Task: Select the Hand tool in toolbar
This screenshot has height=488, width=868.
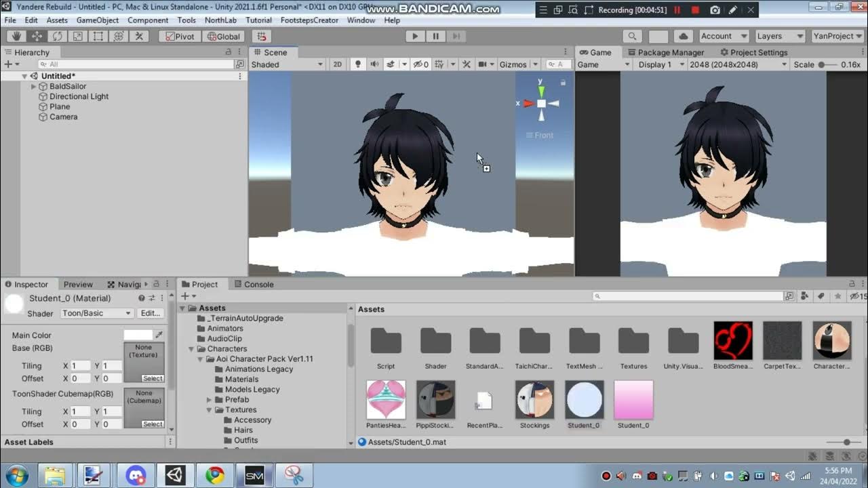Action: [17, 36]
